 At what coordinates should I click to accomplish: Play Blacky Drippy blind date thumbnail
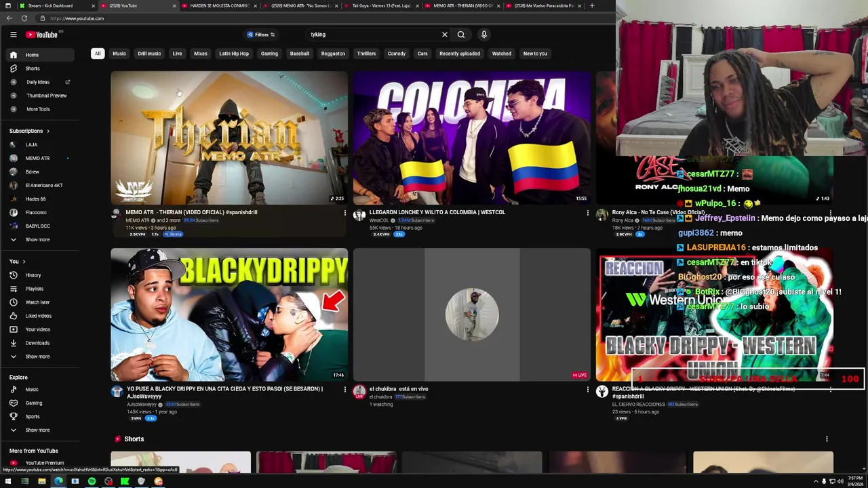229,314
